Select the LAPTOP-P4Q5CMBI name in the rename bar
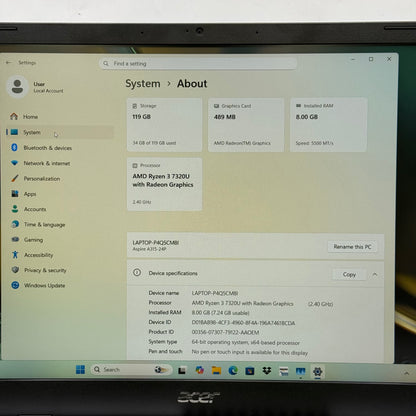Image resolution: width=416 pixels, height=416 pixels. tap(156, 242)
